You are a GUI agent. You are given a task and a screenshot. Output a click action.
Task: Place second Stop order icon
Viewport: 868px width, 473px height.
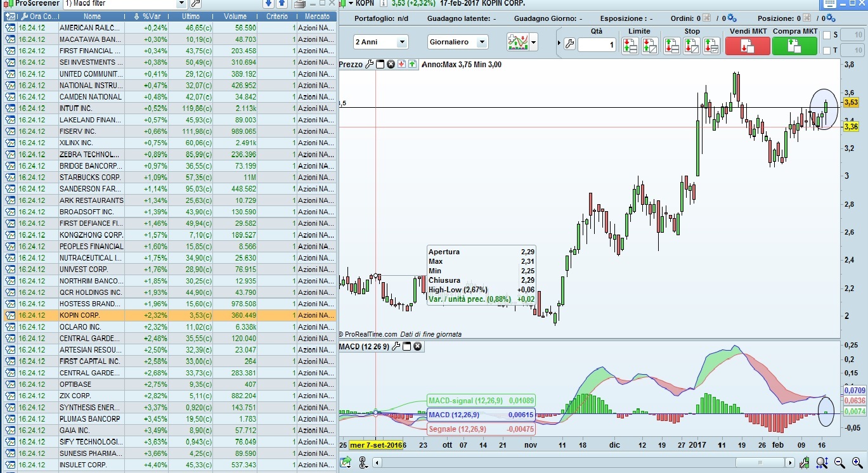click(x=692, y=45)
